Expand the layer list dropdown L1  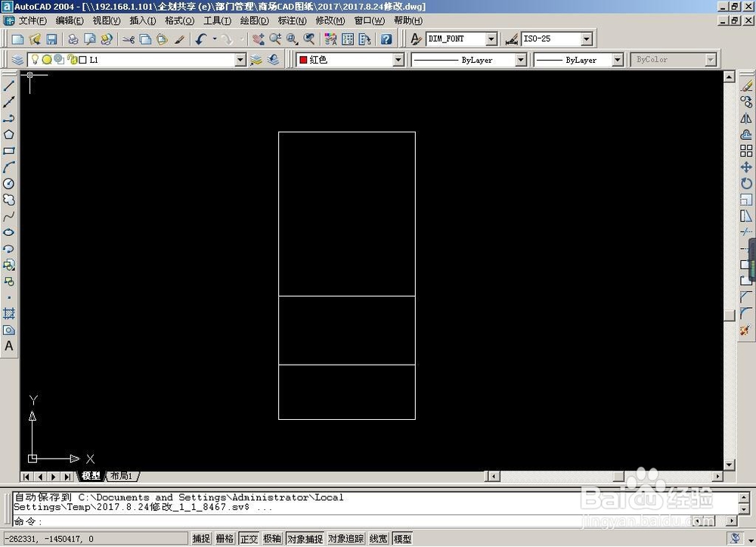click(x=240, y=60)
